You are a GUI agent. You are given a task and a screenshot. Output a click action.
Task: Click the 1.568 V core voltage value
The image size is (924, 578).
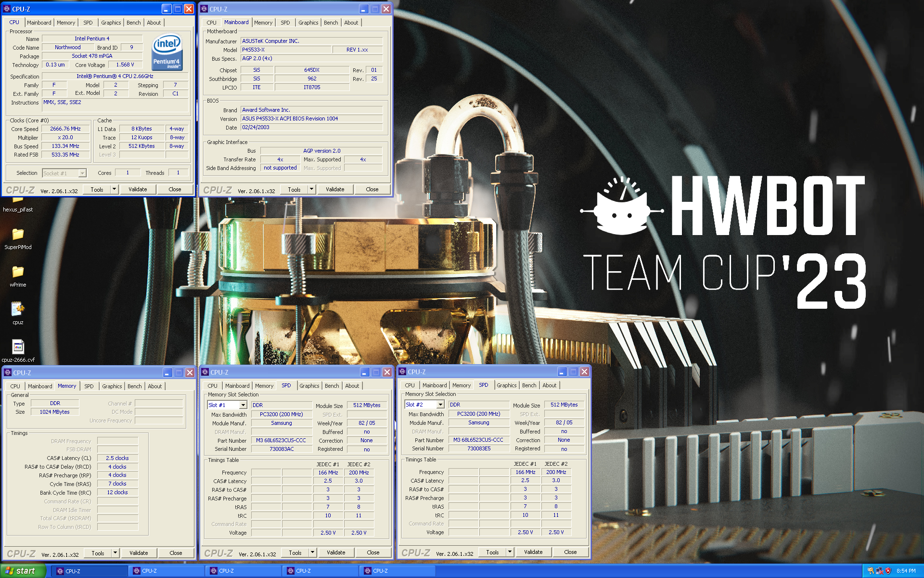tap(125, 65)
